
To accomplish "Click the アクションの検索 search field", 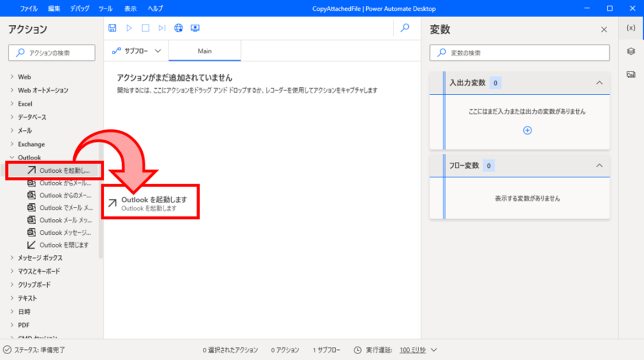I will pyautogui.click(x=52, y=53).
